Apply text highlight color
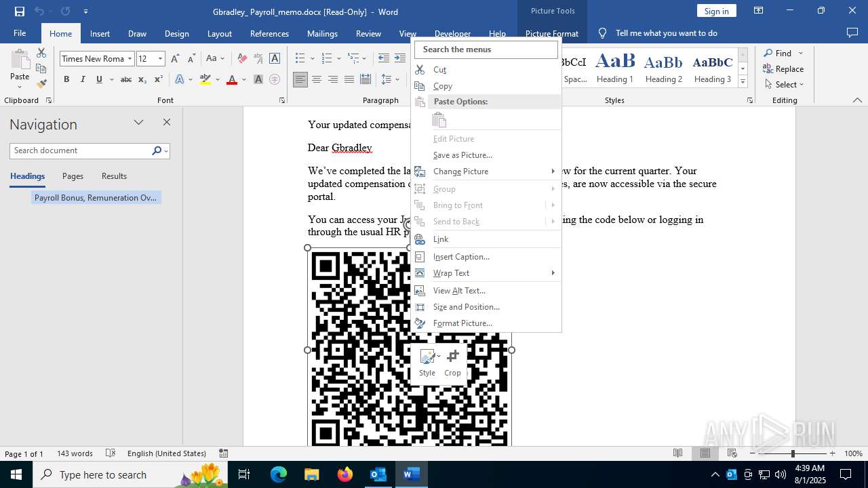This screenshot has height=488, width=868. 205,79
